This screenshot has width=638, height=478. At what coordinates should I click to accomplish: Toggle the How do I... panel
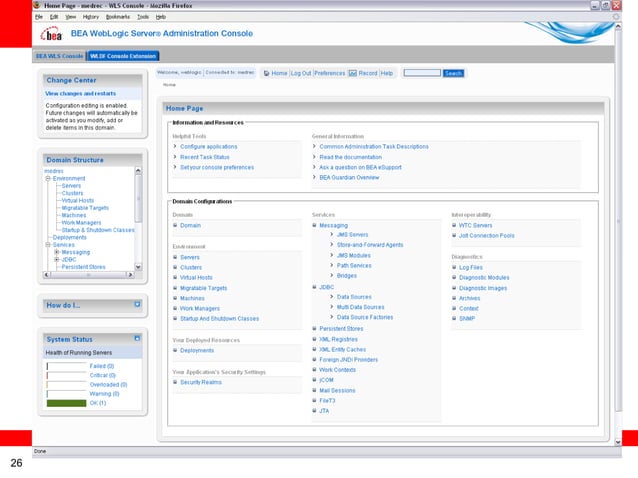[x=137, y=302]
